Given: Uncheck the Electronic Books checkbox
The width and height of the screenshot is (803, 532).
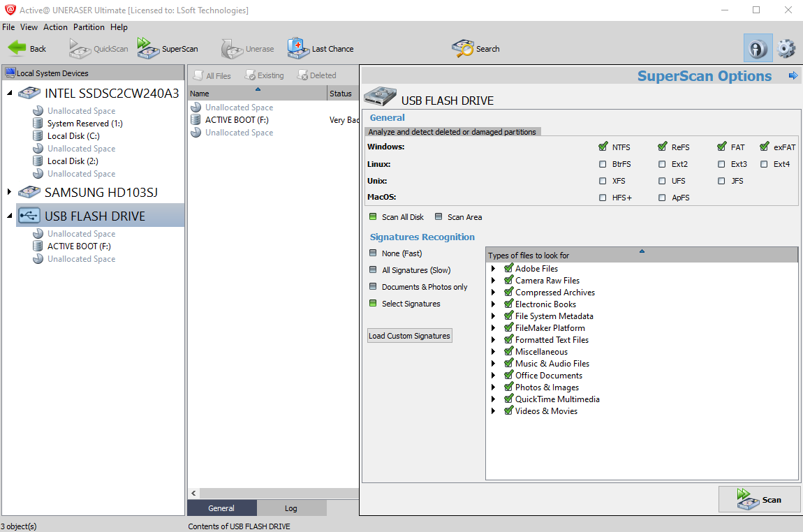Looking at the screenshot, I should click(508, 304).
